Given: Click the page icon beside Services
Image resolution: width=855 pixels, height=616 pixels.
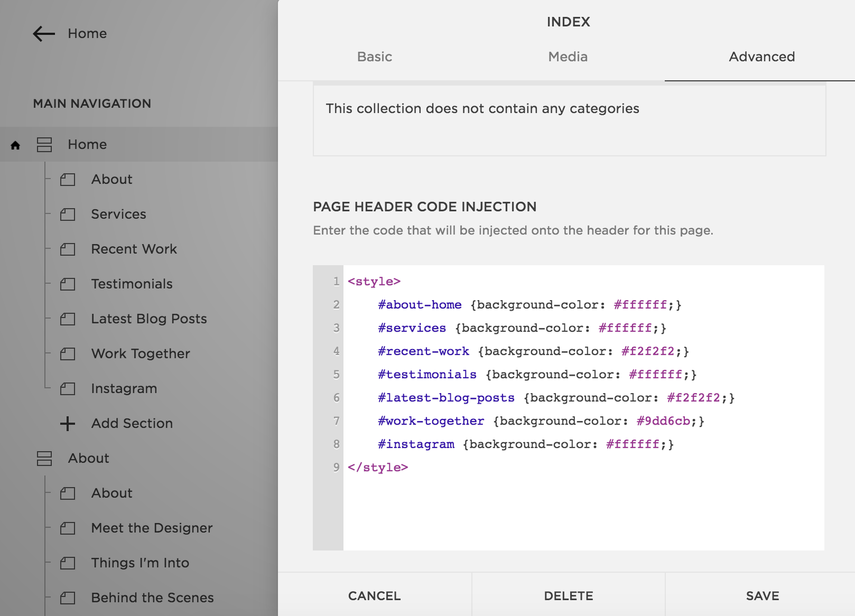Looking at the screenshot, I should coord(68,214).
